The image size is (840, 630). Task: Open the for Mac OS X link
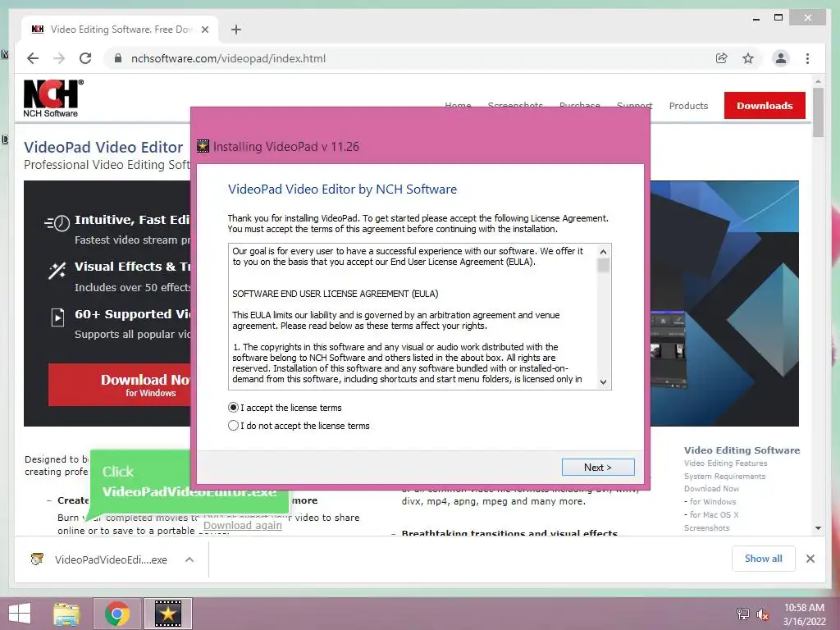pyautogui.click(x=714, y=515)
